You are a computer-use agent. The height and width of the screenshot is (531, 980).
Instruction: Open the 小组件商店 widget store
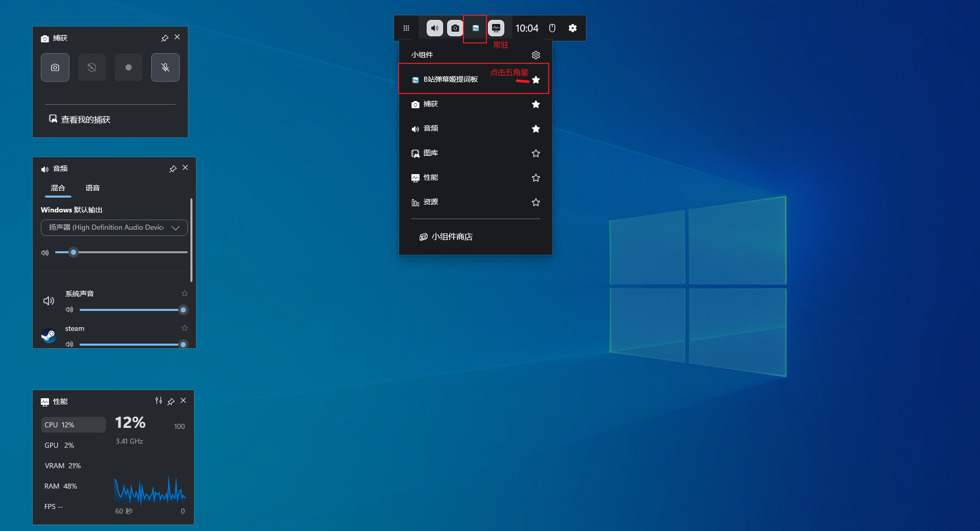click(452, 237)
